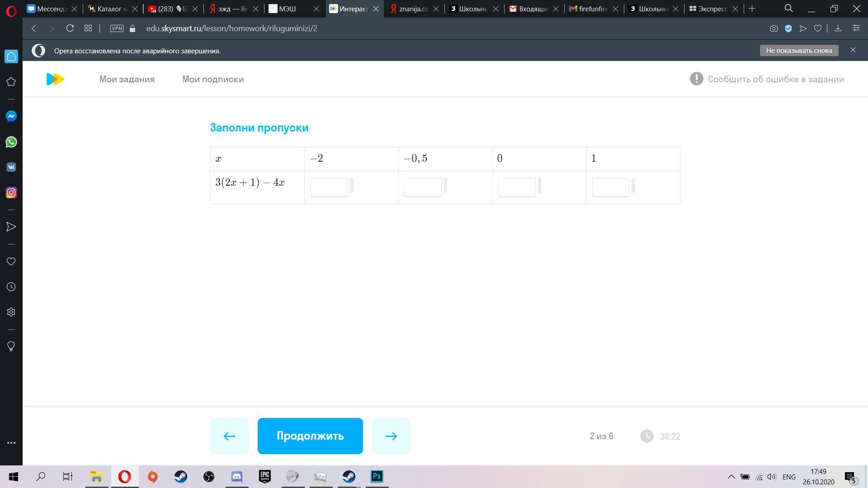Open Messenger in Opera sidebar
This screenshot has height=488, width=868.
pos(11,116)
